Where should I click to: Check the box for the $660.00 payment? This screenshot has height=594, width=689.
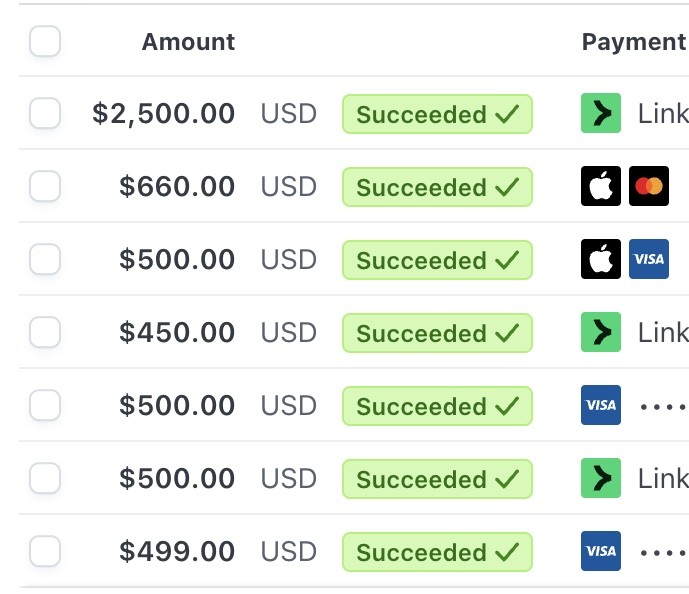(x=45, y=187)
